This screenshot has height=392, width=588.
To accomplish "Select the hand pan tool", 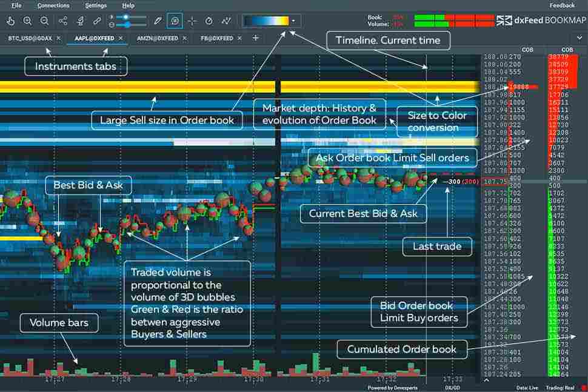I will 11,21.
